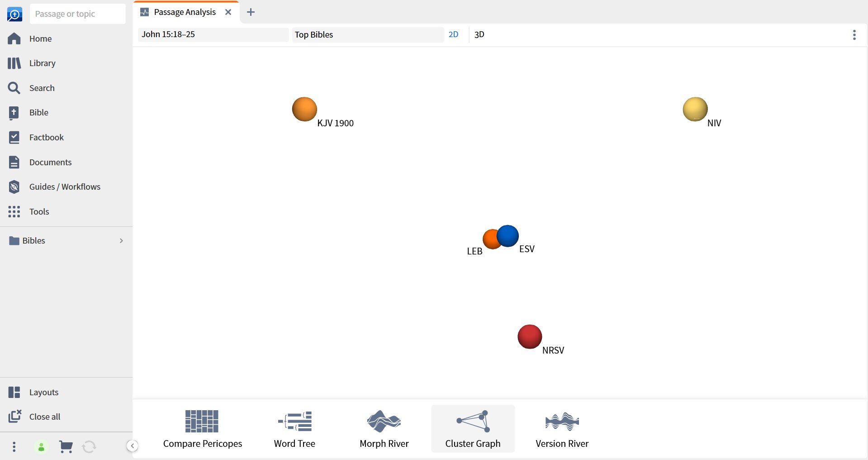This screenshot has height=460, width=868.
Task: Click the green user account icon
Action: 41,447
